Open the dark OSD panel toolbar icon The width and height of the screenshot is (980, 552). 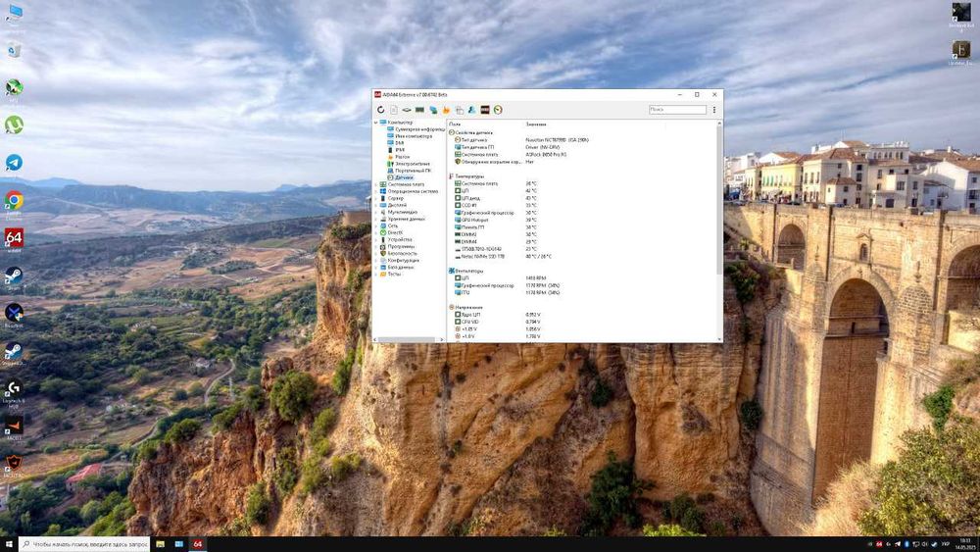click(485, 110)
